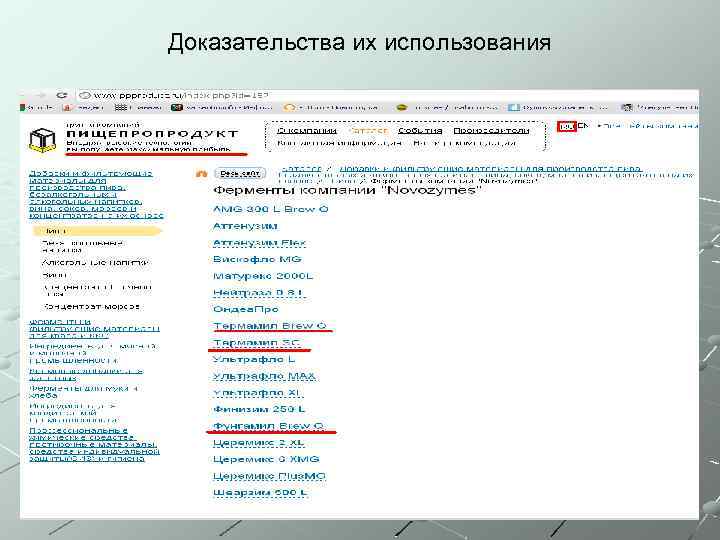The height and width of the screenshot is (540, 720).
Task: Open the Фунгамил Brew Q product link
Action: (269, 427)
